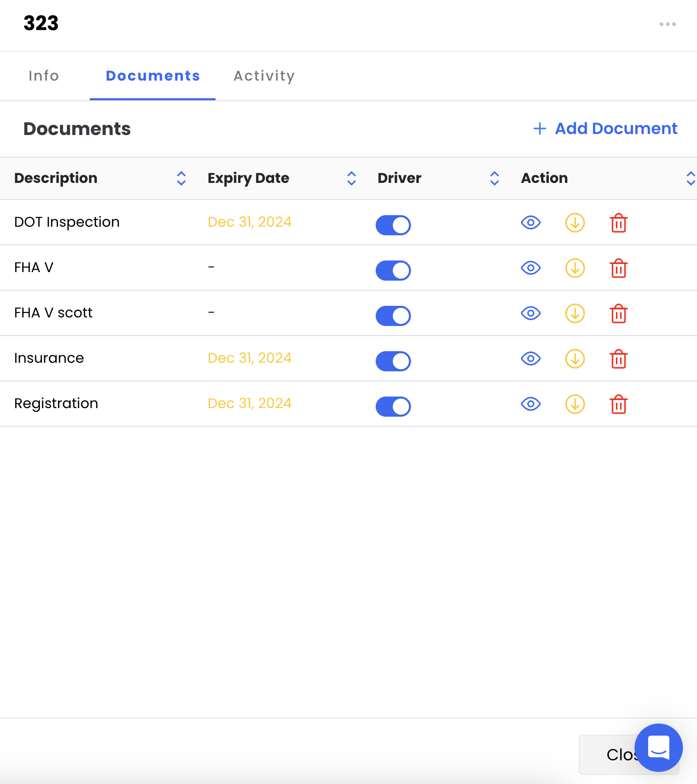Delete the DOT Inspection document

[x=618, y=223]
